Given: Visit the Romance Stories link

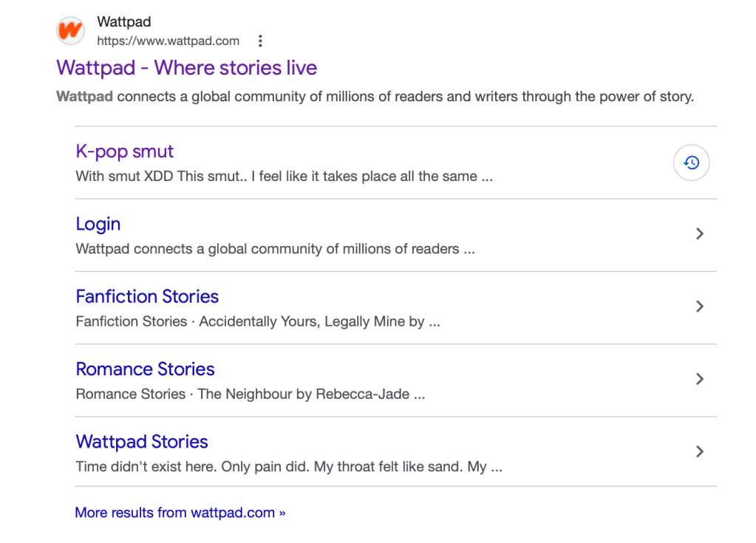Looking at the screenshot, I should (145, 369).
